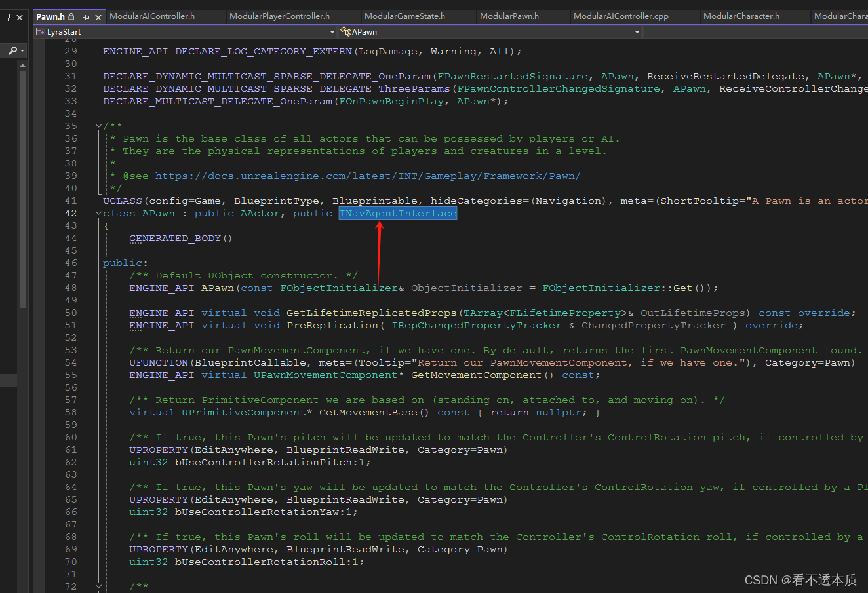Click the side panel scroll-up arrow

pyautogui.click(x=23, y=66)
